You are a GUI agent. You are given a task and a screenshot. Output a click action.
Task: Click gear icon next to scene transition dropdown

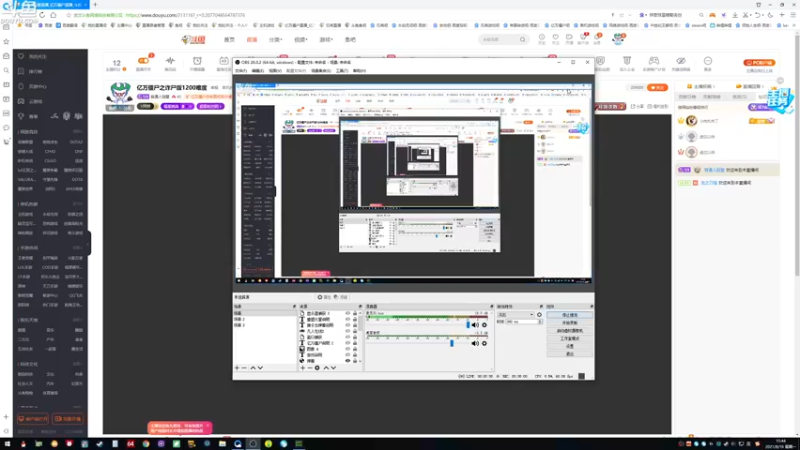(x=539, y=315)
